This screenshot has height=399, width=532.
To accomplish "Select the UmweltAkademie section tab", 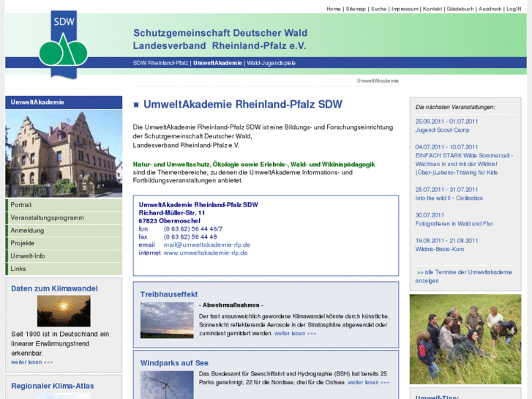I will (217, 63).
